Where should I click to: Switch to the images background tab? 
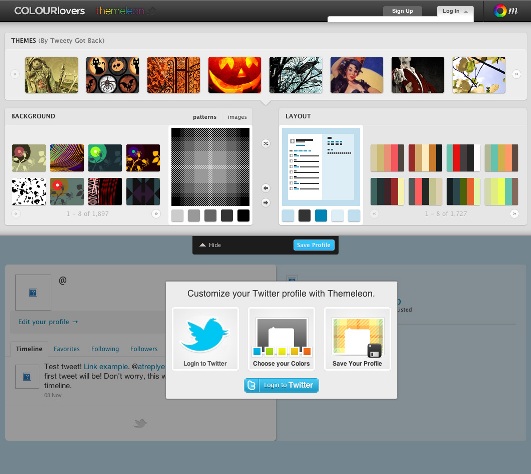(237, 117)
